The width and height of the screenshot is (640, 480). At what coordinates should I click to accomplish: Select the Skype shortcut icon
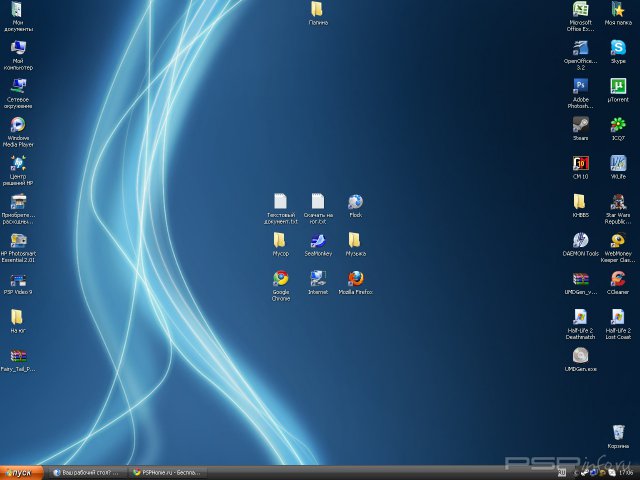pyautogui.click(x=618, y=47)
